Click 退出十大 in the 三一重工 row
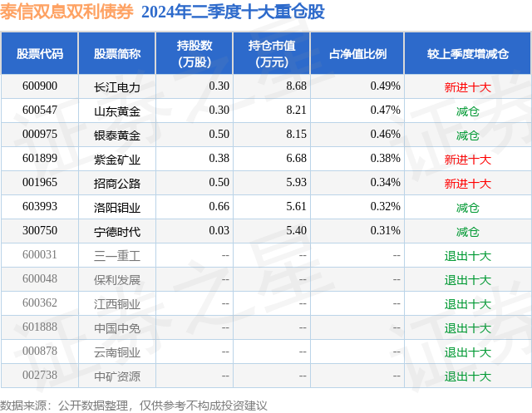 [x=467, y=256]
